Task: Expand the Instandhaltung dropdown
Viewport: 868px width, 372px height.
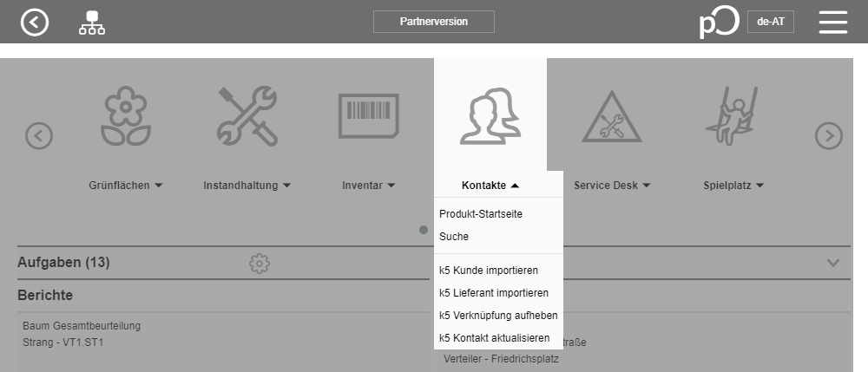Action: tap(247, 186)
